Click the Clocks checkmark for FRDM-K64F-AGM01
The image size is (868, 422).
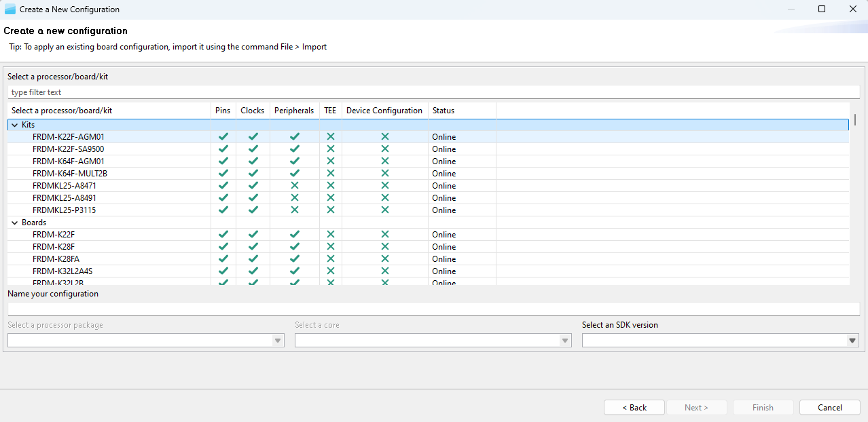pos(253,161)
